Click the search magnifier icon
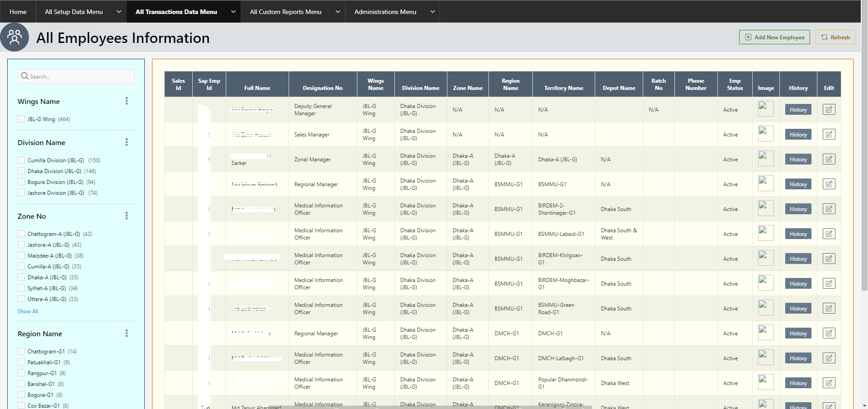Viewport: 868px width, 409px height. pos(25,76)
